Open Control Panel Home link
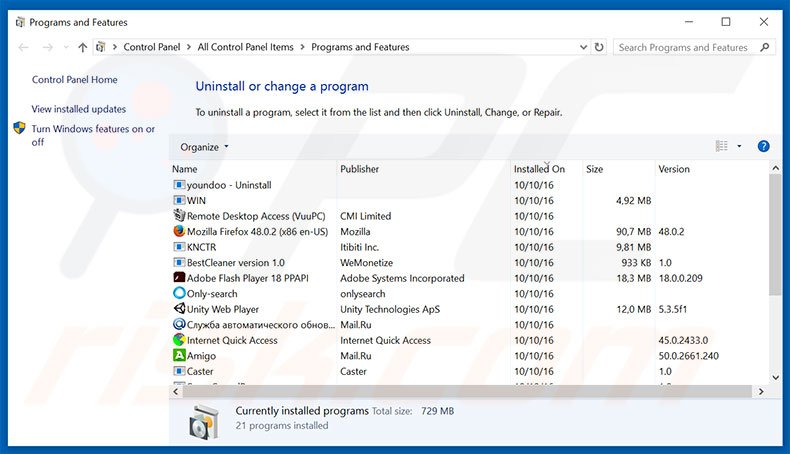This screenshot has width=790, height=454. pos(75,80)
